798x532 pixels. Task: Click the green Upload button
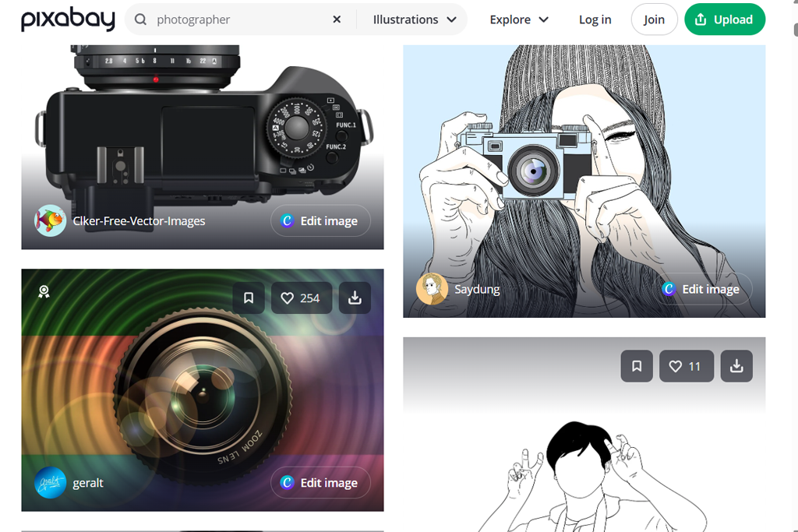tap(725, 19)
